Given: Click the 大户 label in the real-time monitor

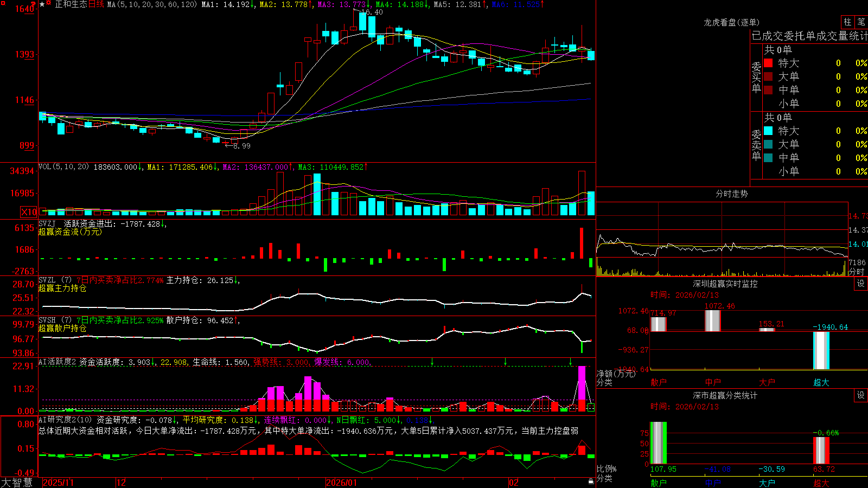Looking at the screenshot, I should pyautogui.click(x=767, y=382).
